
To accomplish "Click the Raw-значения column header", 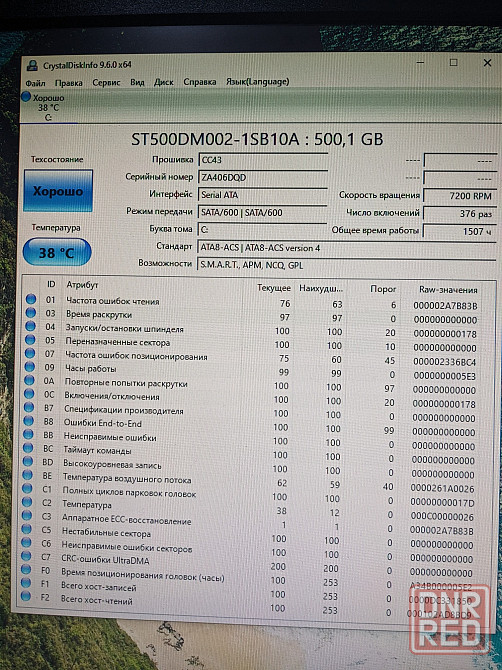I will coord(448,290).
